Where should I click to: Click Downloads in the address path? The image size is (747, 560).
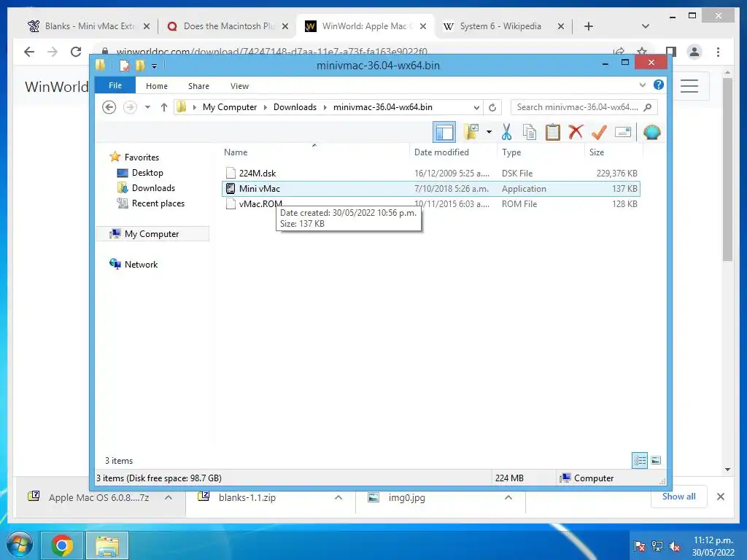coord(295,107)
